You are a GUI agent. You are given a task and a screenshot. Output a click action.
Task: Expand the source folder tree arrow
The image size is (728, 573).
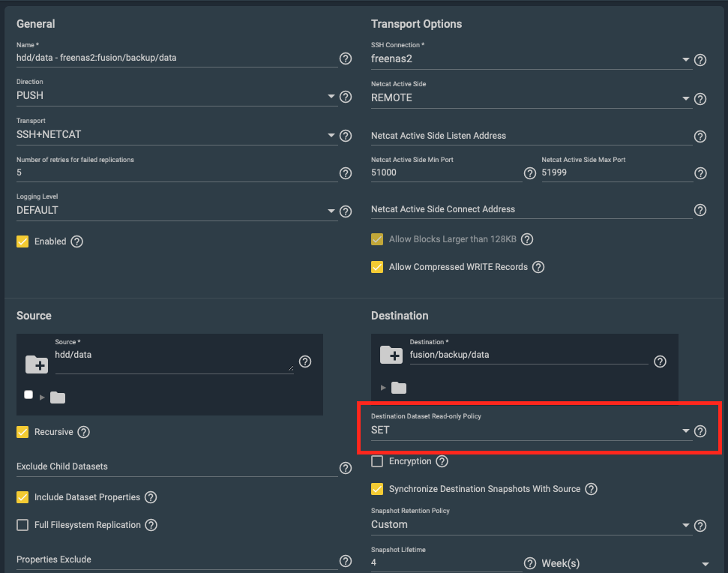(42, 397)
